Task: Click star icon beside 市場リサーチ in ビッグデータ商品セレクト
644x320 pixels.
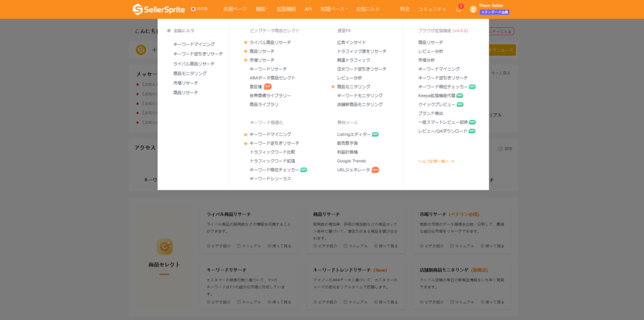Action: [x=246, y=60]
